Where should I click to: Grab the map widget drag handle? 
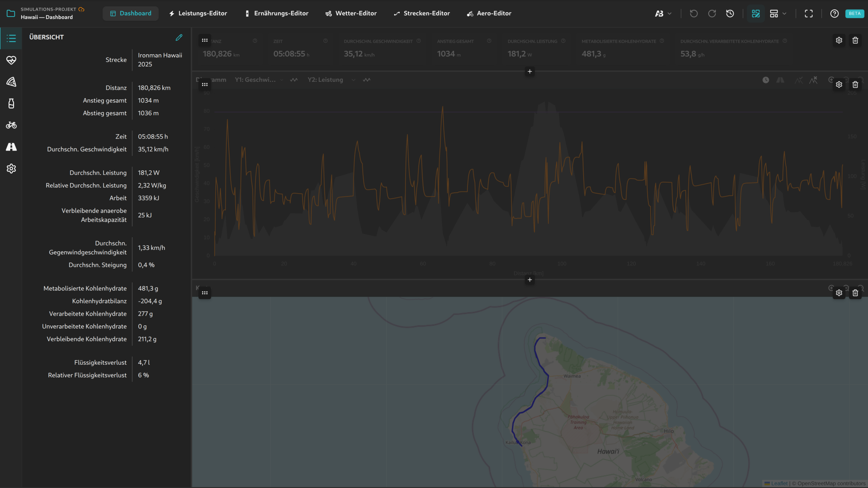[205, 293]
